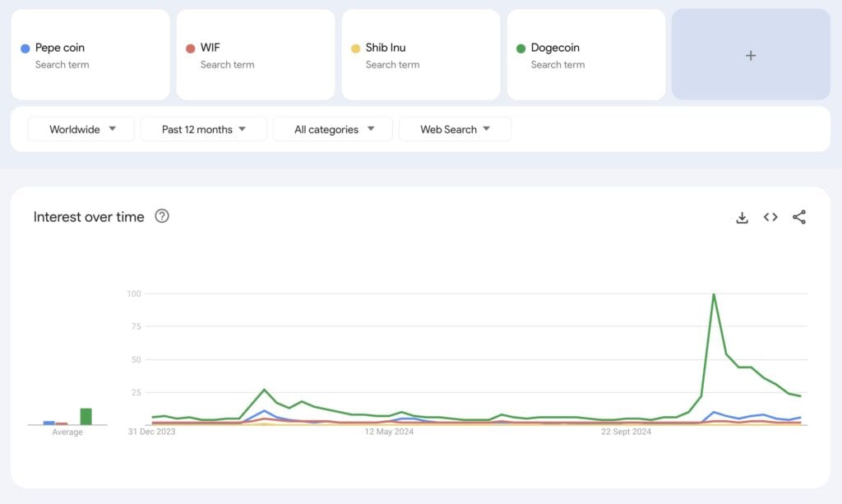The width and height of the screenshot is (842, 504).
Task: Click the green Dogecoin color dot
Action: point(520,49)
